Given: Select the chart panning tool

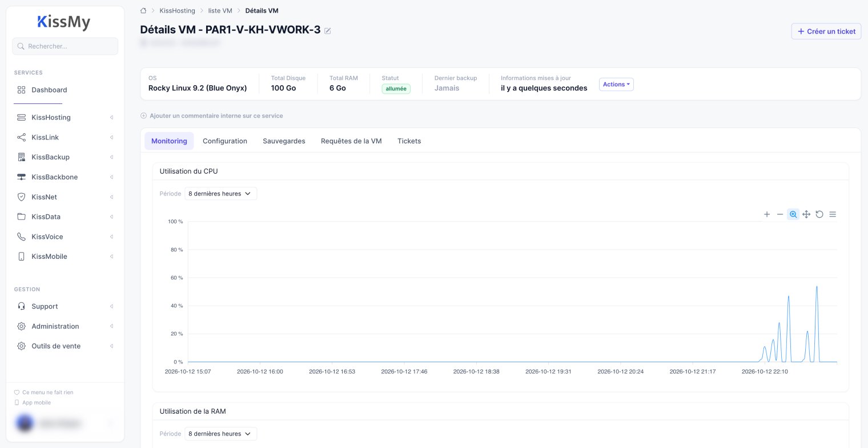Looking at the screenshot, I should (x=806, y=214).
